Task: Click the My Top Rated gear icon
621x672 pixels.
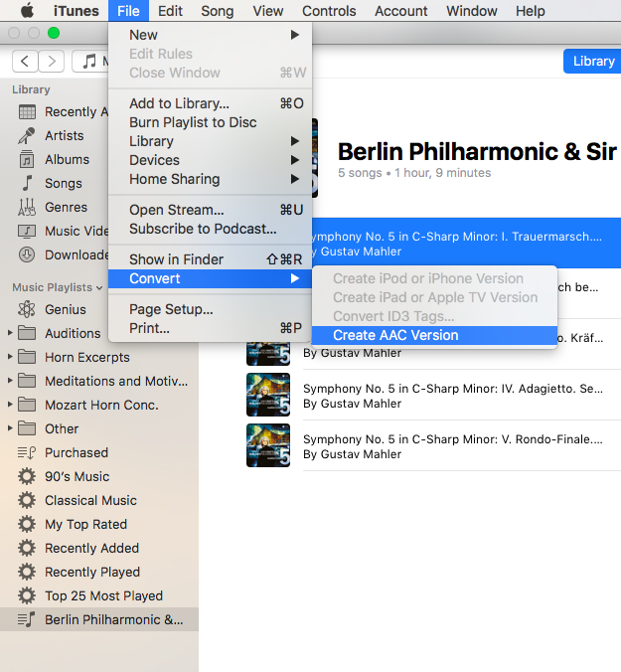Action: point(27,524)
